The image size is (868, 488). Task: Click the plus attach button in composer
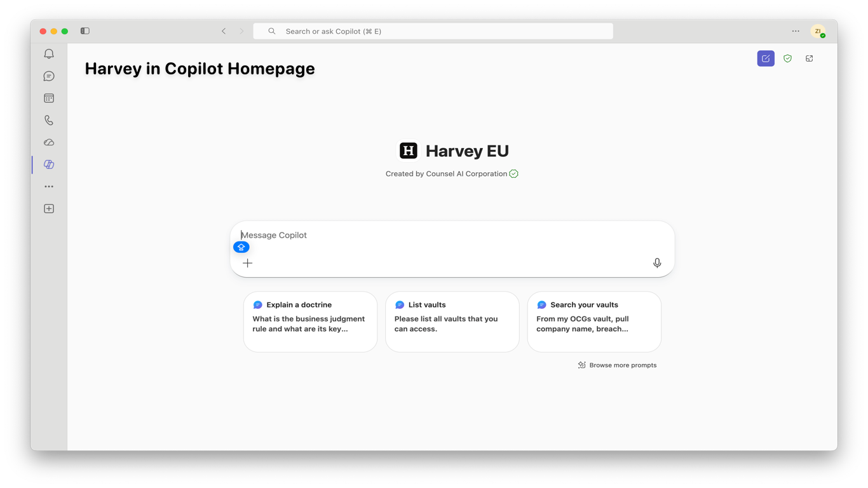point(248,263)
